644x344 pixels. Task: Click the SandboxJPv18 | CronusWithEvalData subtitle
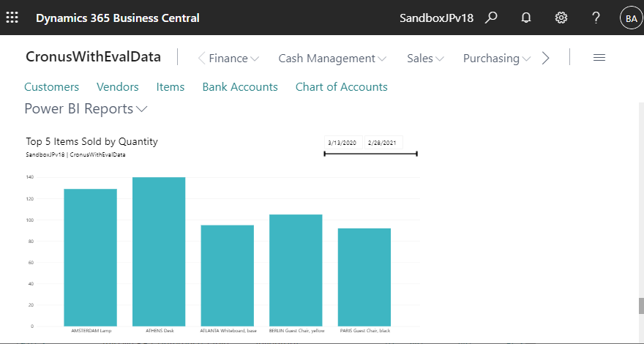[x=75, y=154]
